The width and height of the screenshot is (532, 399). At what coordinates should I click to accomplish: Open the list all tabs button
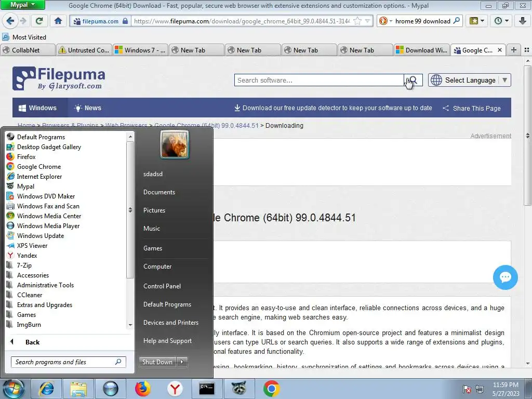pos(527,50)
